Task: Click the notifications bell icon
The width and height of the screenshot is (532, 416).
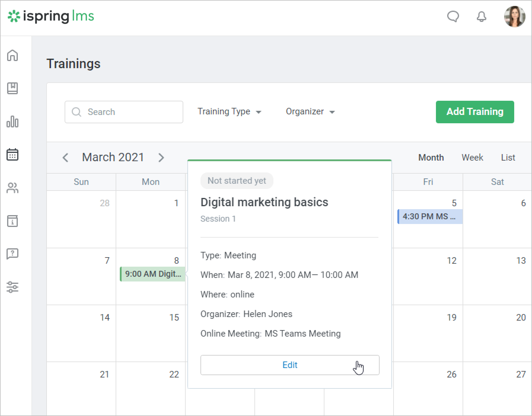Action: 481,17
